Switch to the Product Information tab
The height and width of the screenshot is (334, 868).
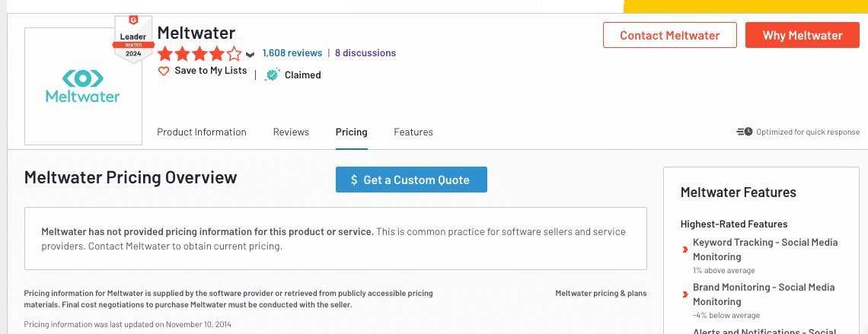(202, 132)
